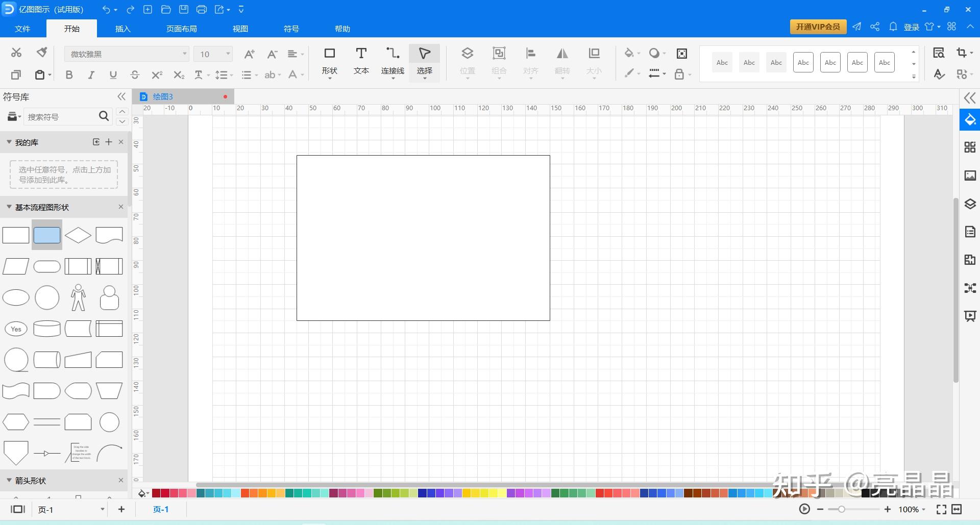Toggle bold text formatting
The image size is (980, 525).
(x=69, y=75)
